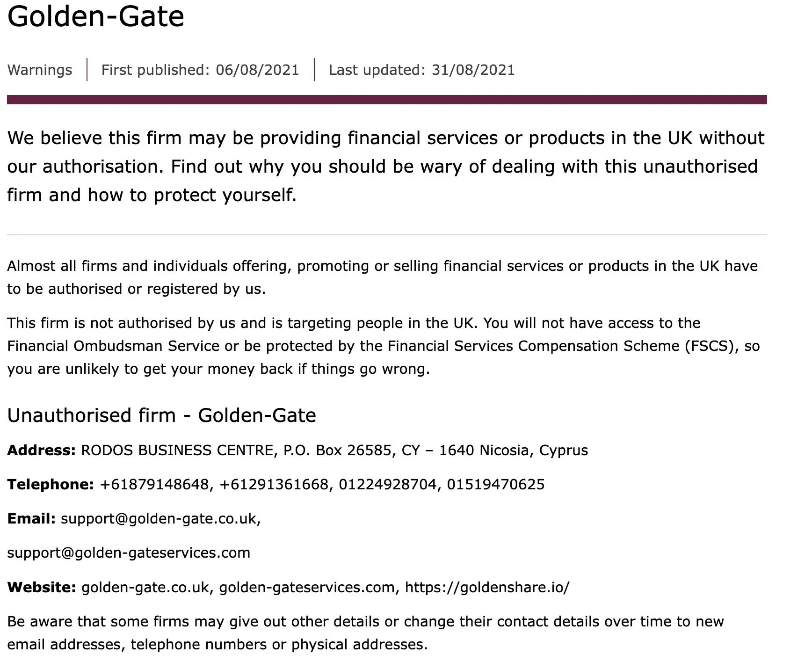Click website golden-gateservices.com
Screen dimensions: 812x669
307,587
